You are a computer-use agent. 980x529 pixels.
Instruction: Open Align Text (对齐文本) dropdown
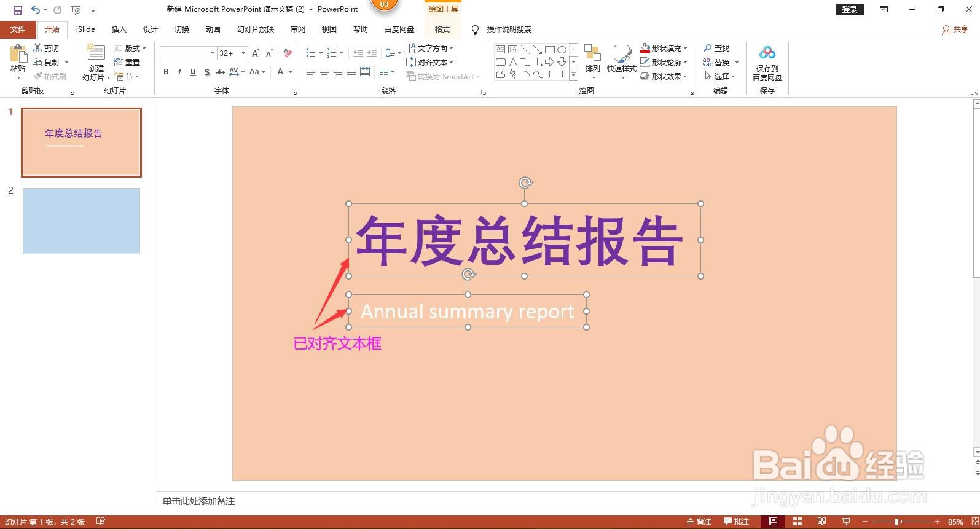point(429,62)
